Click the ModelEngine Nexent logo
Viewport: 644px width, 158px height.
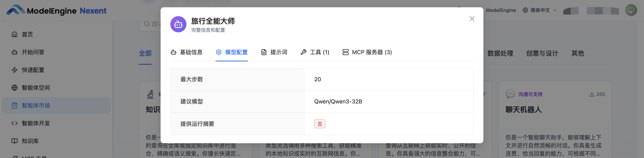(56, 10)
